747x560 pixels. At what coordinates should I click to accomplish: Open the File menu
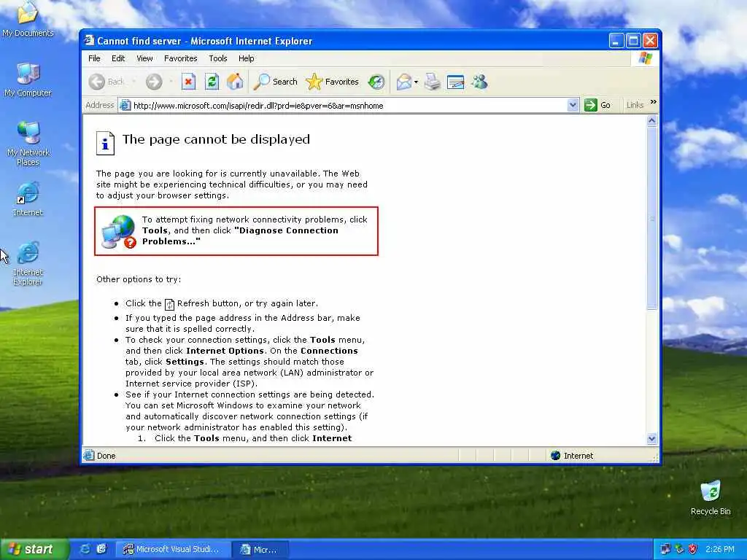(x=94, y=58)
